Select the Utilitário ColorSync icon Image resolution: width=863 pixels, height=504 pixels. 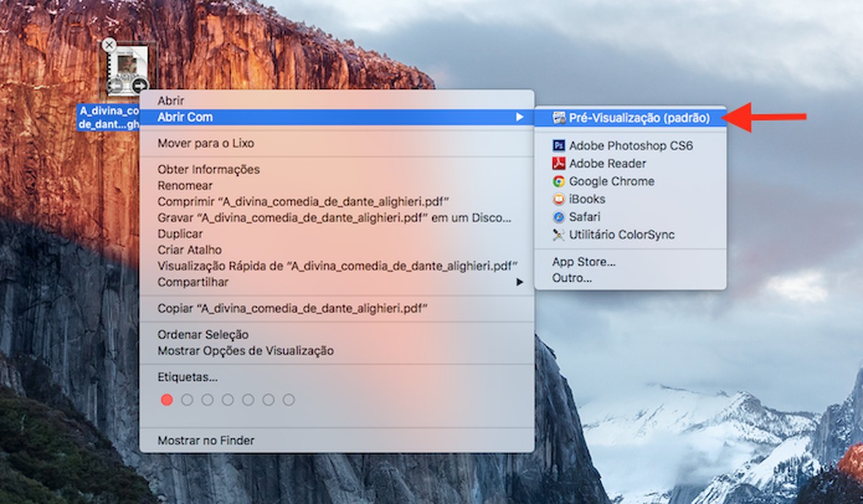point(560,234)
